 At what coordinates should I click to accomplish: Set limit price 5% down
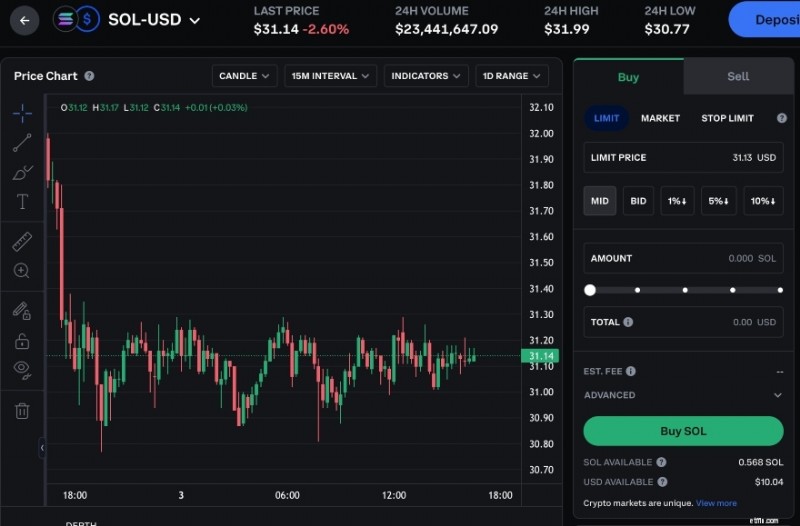[718, 201]
